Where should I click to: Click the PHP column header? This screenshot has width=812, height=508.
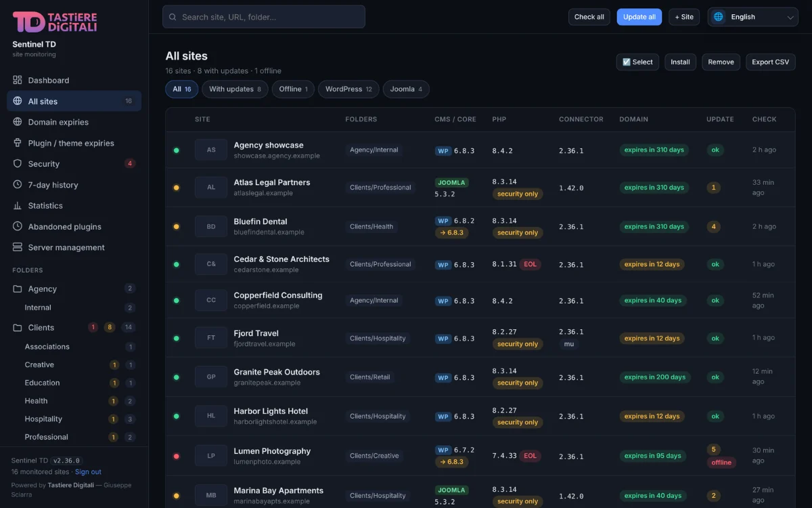click(499, 119)
